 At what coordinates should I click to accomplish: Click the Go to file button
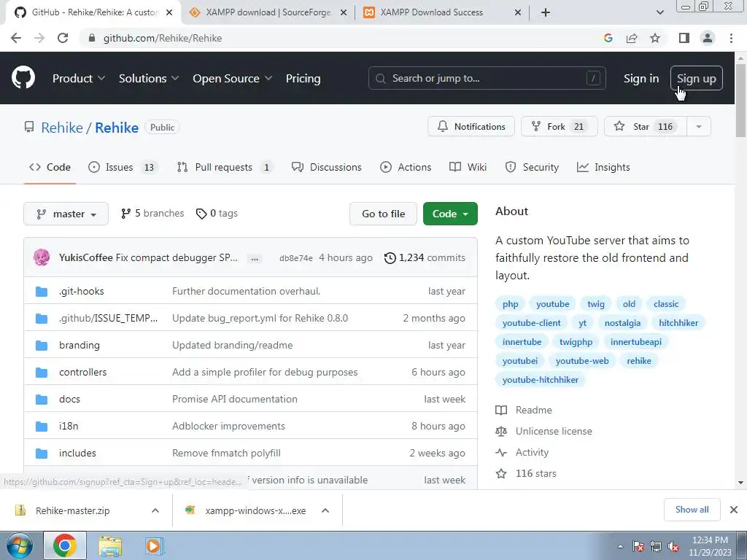(x=383, y=214)
